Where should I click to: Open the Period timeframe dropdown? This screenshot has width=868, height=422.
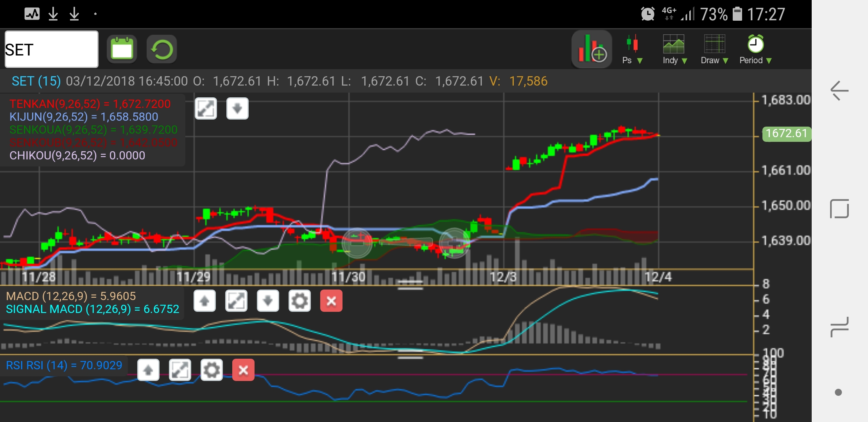[x=755, y=49]
